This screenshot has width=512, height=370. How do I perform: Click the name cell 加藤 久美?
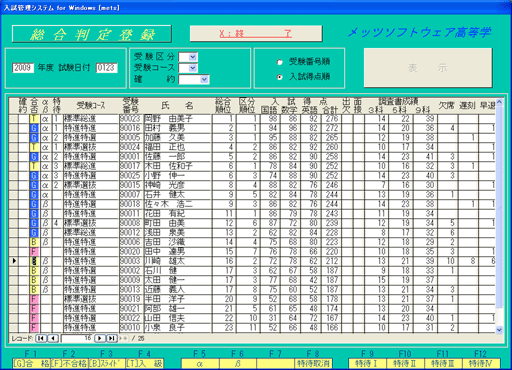pyautogui.click(x=178, y=138)
